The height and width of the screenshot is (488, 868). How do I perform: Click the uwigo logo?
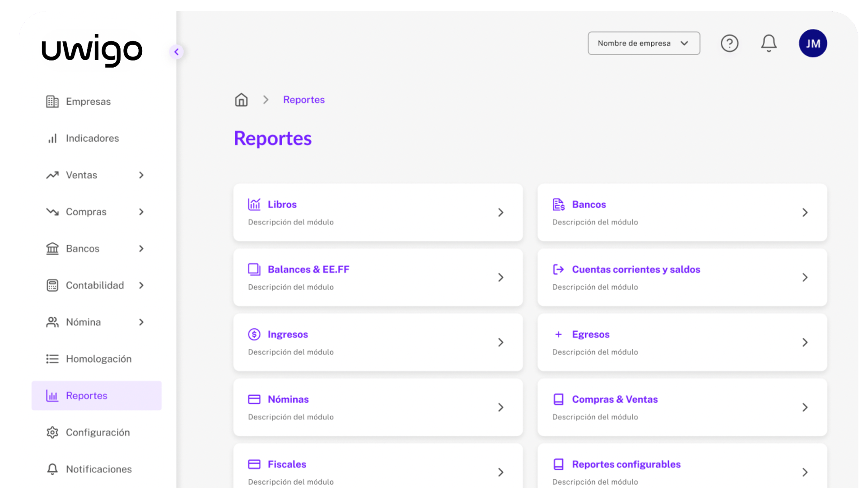tap(92, 50)
